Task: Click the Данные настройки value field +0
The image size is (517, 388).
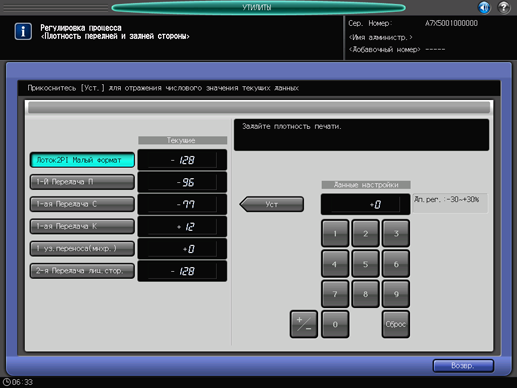Action: (365, 204)
